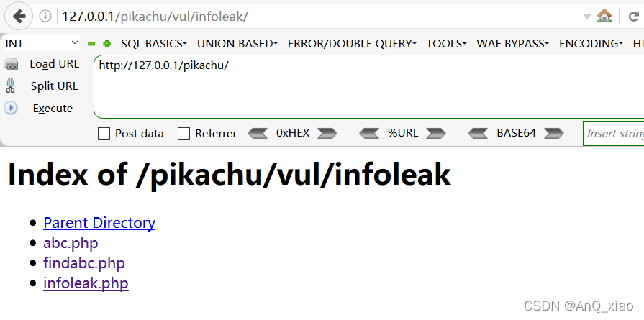The image size is (644, 320).
Task: Encode with right arrow beside BASE64
Action: 553,133
